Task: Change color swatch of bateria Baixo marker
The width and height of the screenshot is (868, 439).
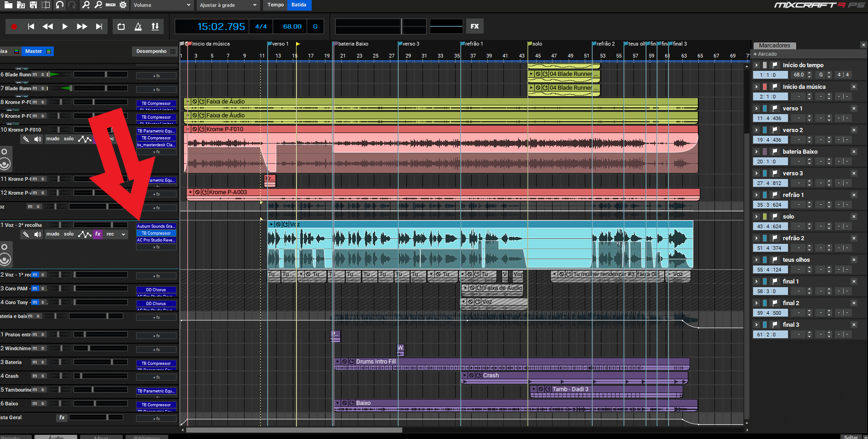Action: tap(765, 152)
